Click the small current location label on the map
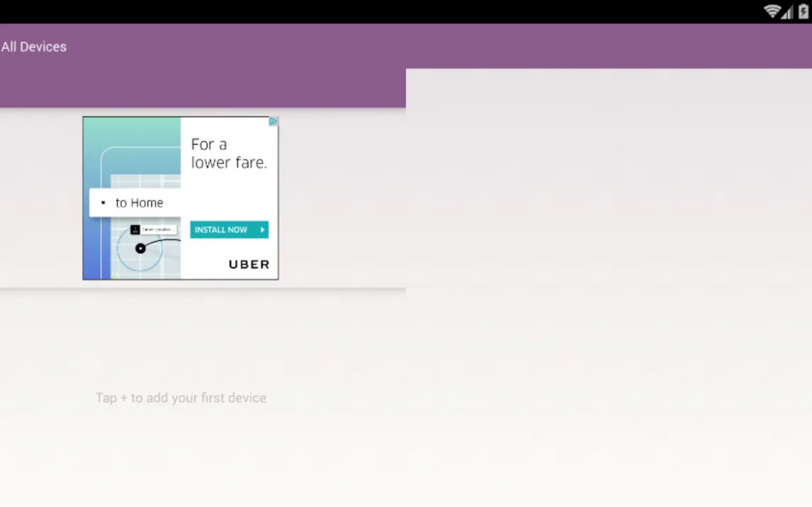 coord(158,229)
